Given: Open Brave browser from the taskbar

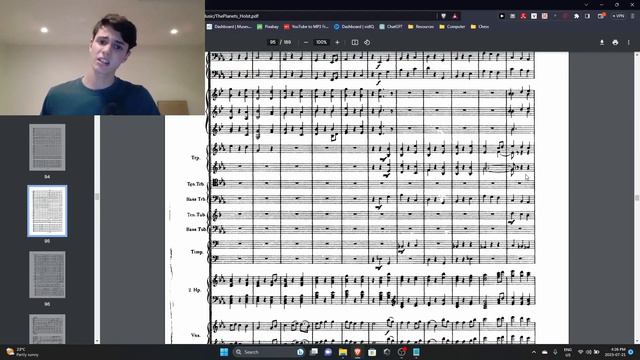Looking at the screenshot, I should [x=358, y=352].
